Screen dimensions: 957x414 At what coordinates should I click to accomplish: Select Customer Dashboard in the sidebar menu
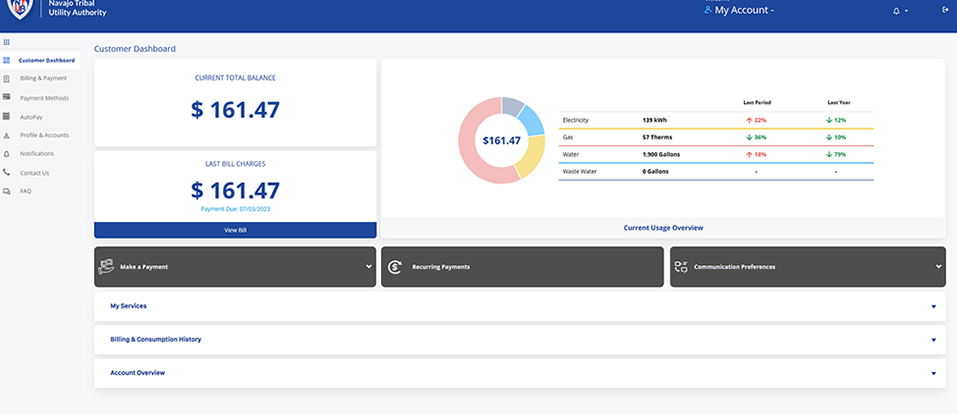[46, 60]
